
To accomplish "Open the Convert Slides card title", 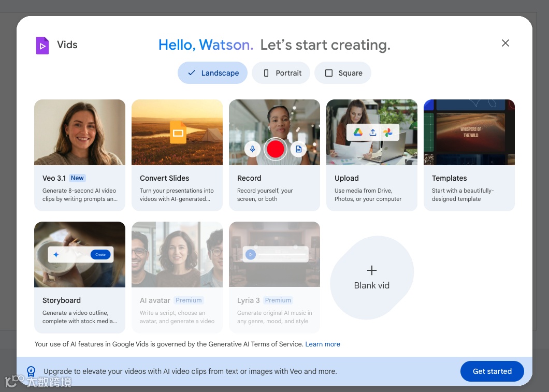I will [x=164, y=178].
